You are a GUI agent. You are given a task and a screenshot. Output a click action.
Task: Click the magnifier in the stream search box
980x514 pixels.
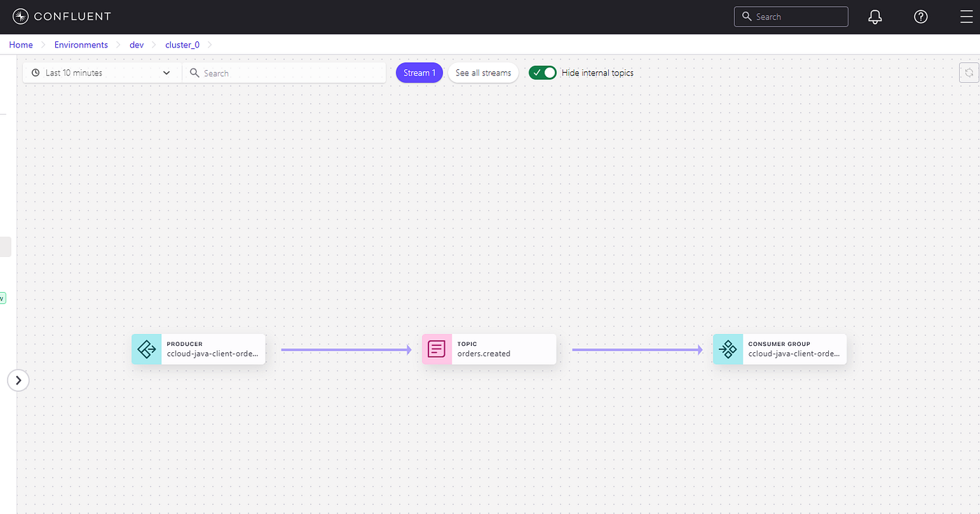point(195,73)
